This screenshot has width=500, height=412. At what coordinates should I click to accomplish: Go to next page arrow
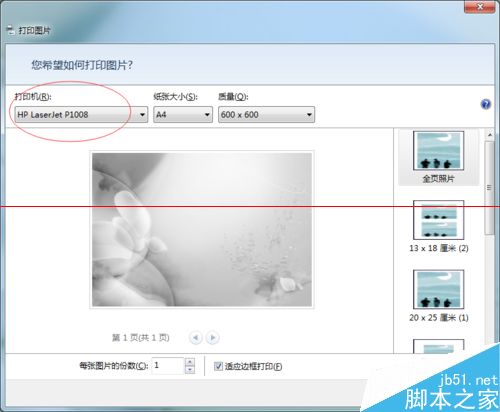[213, 338]
